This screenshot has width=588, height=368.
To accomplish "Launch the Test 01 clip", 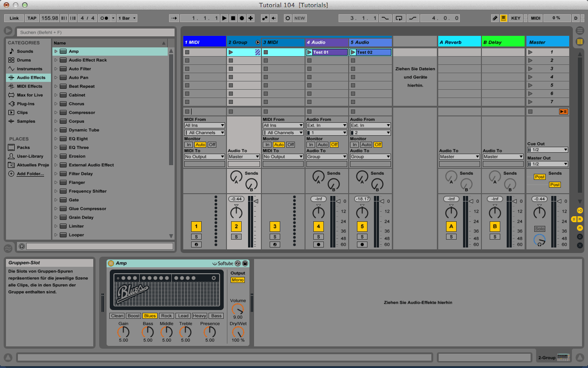I will pyautogui.click(x=309, y=52).
